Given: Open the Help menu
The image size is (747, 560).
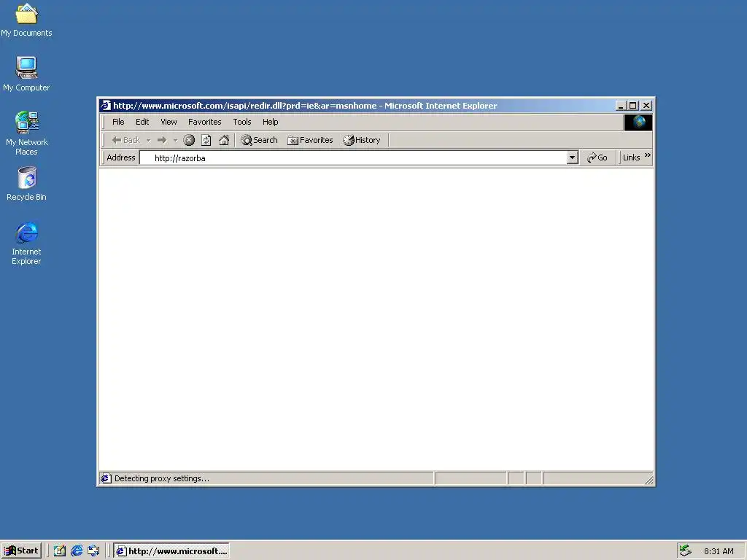Looking at the screenshot, I should click(270, 122).
